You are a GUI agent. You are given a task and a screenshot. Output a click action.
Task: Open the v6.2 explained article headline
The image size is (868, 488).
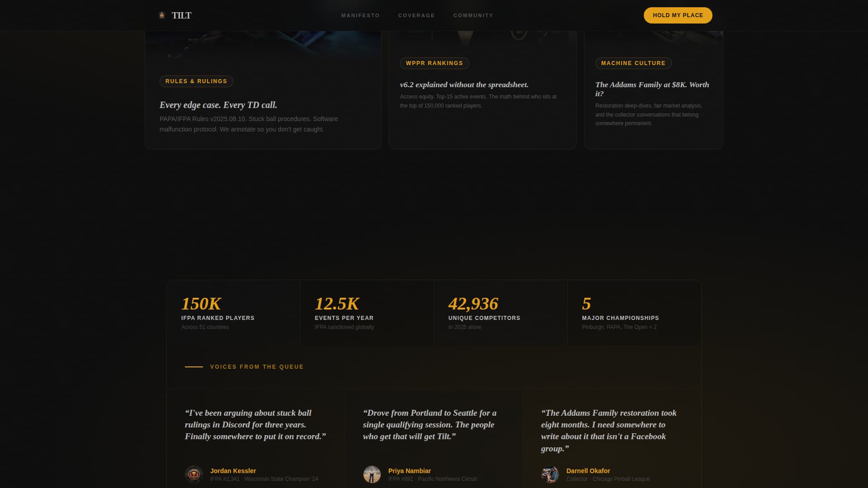pos(464,85)
